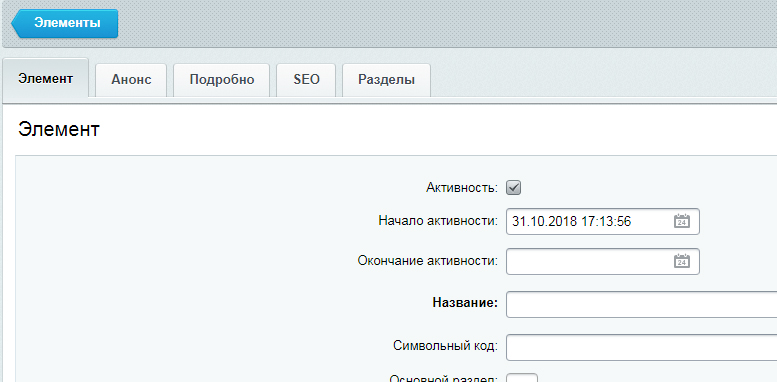Viewport: 777px width, 382px height.
Task: Click the Начало активности label
Action: pyautogui.click(x=438, y=221)
